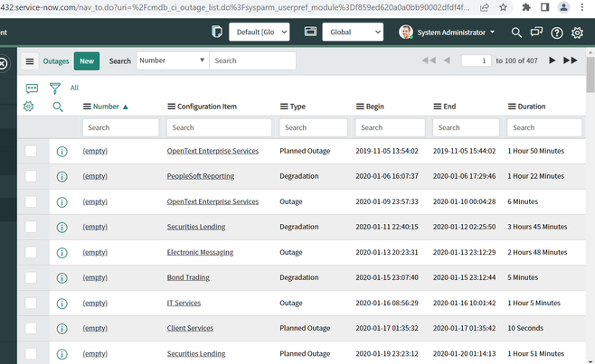Select checkbox for 1 Hour 51 Minutes row
This screenshot has height=364, width=595.
(31, 354)
